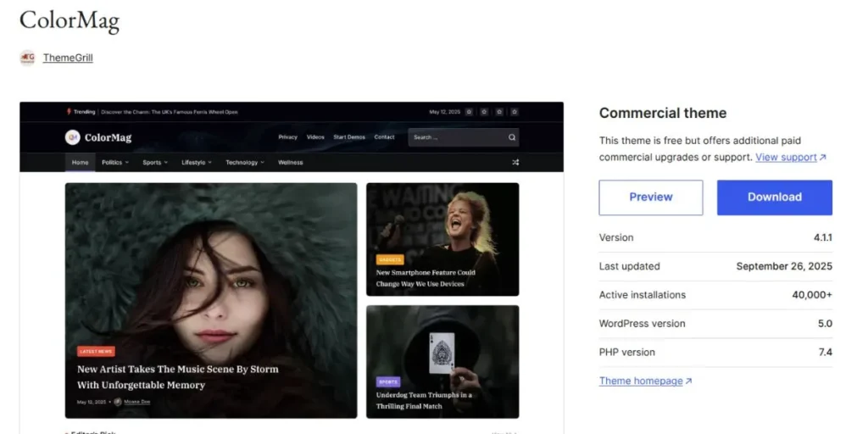This screenshot has width=868, height=434.
Task: Open the Privacy menu link
Action: click(288, 137)
